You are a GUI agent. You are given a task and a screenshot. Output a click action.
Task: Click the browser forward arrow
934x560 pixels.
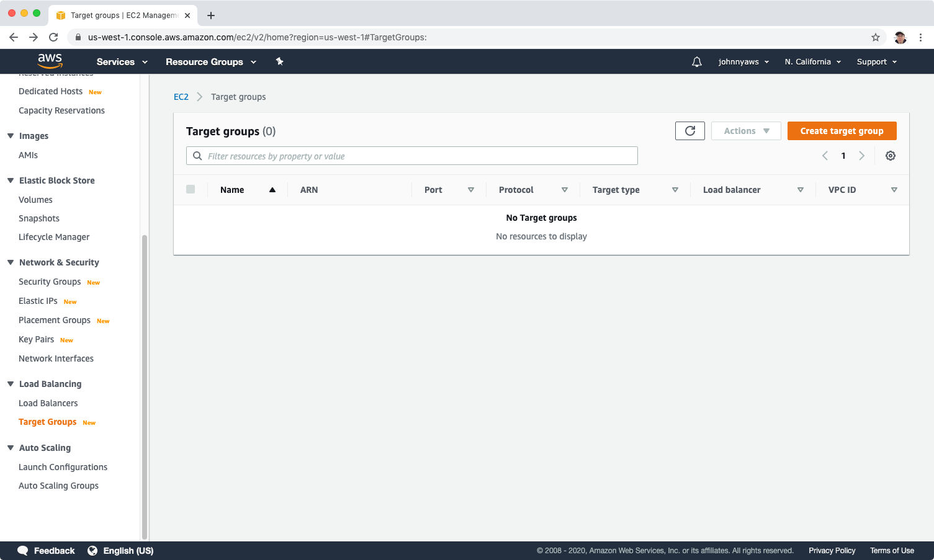pos(34,37)
